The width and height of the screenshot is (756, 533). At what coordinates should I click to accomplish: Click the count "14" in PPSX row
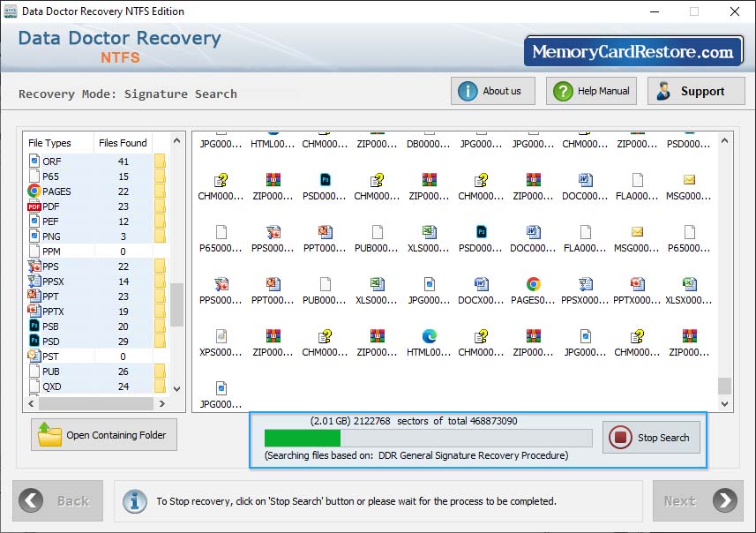tap(124, 282)
